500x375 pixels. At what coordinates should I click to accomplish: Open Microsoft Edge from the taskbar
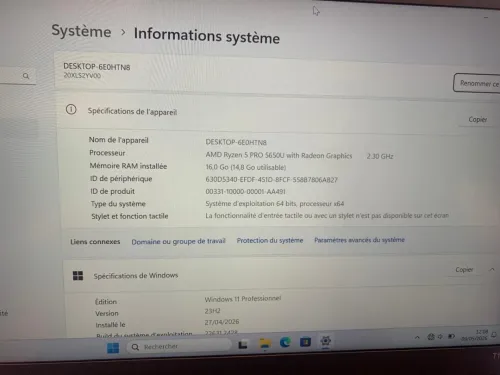285,342
